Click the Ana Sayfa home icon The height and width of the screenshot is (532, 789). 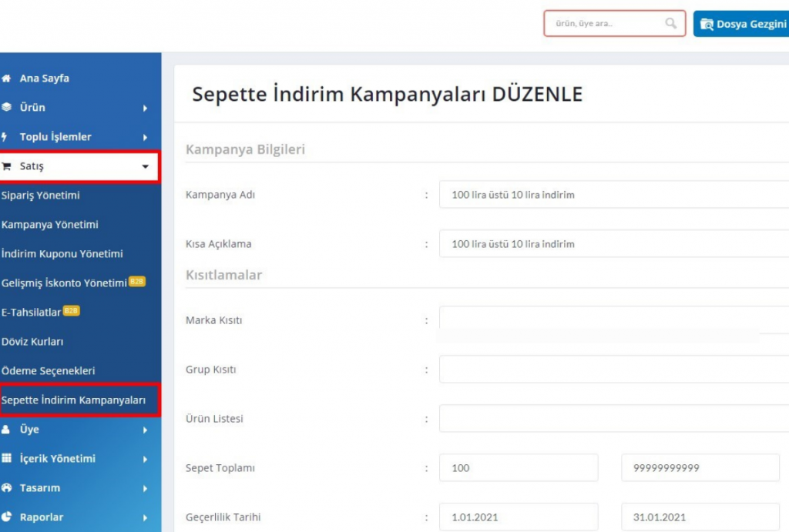point(6,79)
